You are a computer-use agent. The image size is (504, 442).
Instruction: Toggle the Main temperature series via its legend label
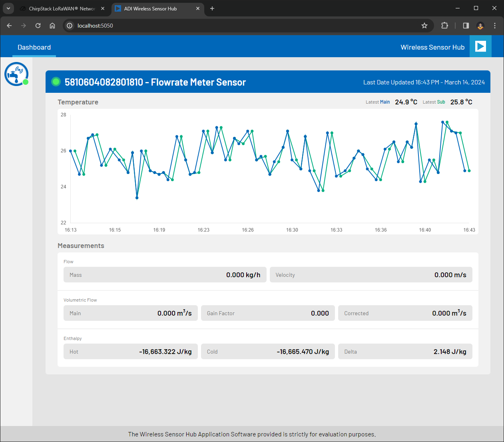click(x=384, y=102)
